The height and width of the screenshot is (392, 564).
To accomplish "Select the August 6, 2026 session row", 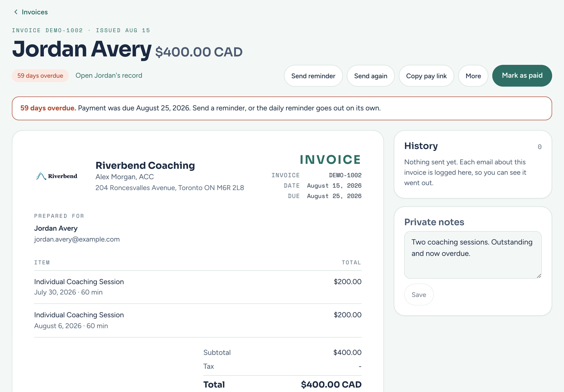I will (198, 320).
